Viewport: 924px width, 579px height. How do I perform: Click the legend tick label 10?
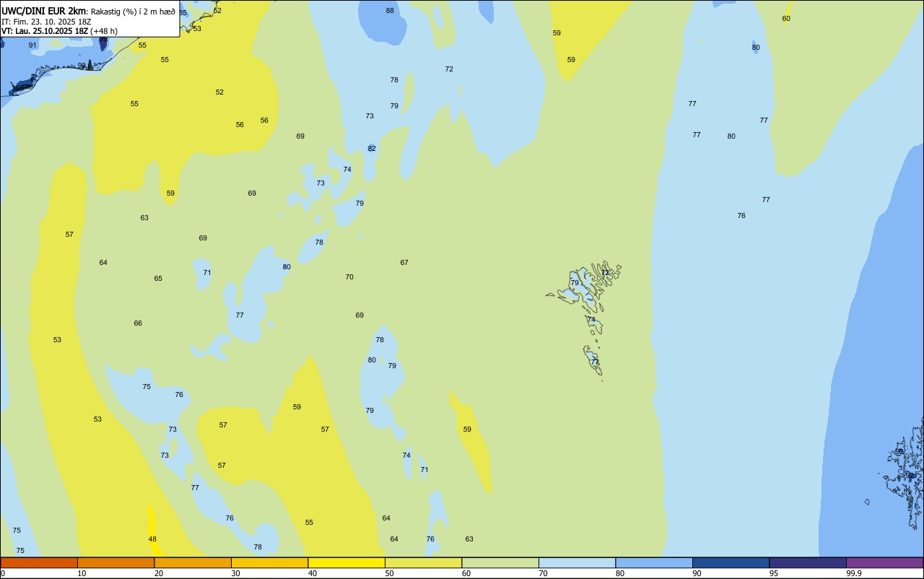coord(82,573)
